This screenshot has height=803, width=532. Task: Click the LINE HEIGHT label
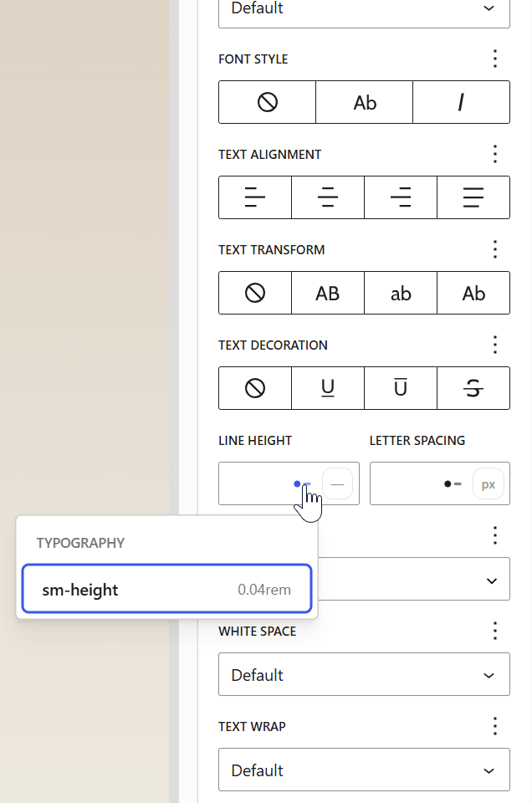(255, 441)
